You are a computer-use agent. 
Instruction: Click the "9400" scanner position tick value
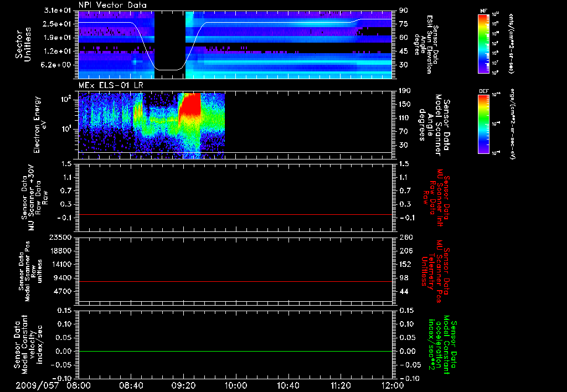pyautogui.click(x=63, y=278)
